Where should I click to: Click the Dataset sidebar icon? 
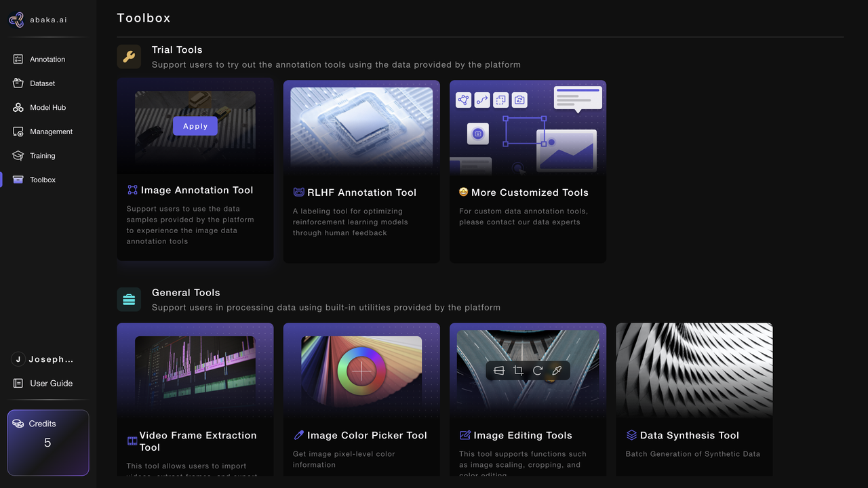click(x=18, y=83)
